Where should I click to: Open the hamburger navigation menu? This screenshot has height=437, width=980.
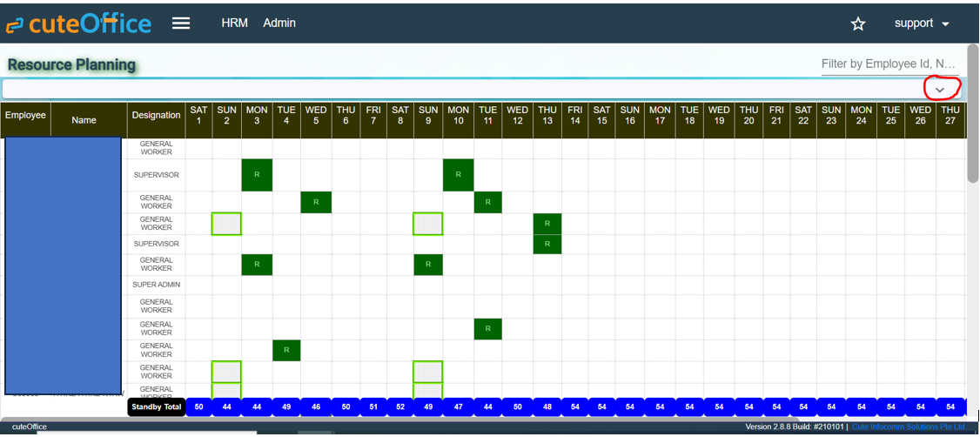click(x=181, y=24)
